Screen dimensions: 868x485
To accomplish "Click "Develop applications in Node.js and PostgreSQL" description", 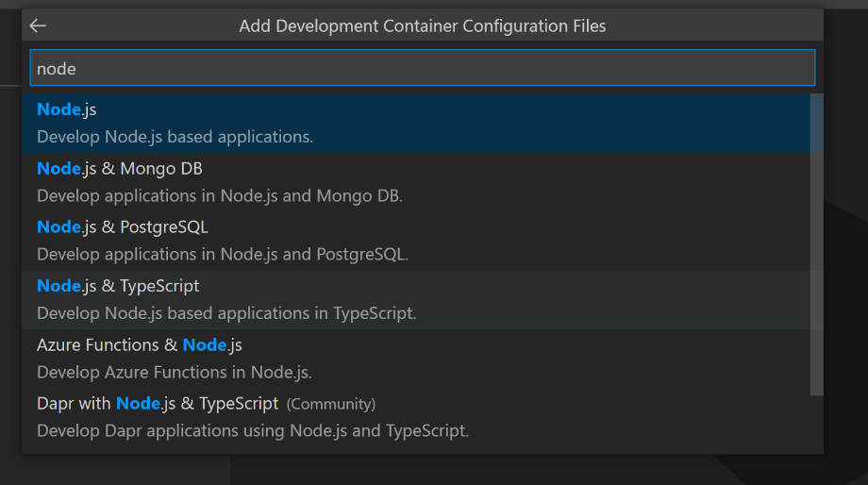I will tap(223, 255).
